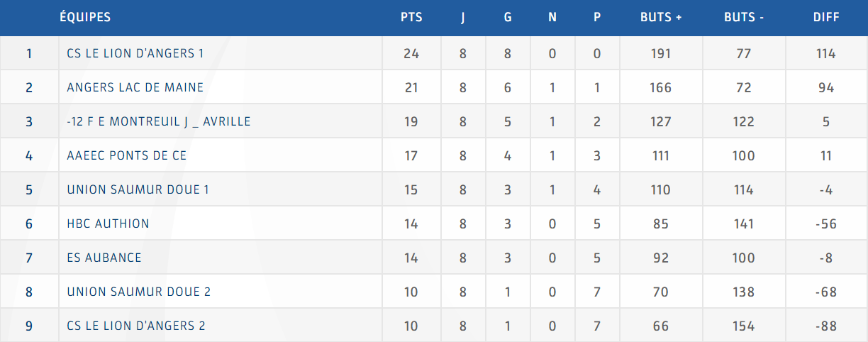Click the J (matches played) column header
Image resolution: width=868 pixels, height=342 pixels.
click(463, 17)
